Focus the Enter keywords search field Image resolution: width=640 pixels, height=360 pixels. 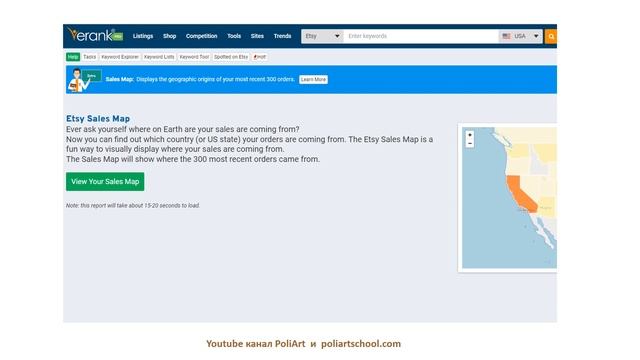pos(421,36)
